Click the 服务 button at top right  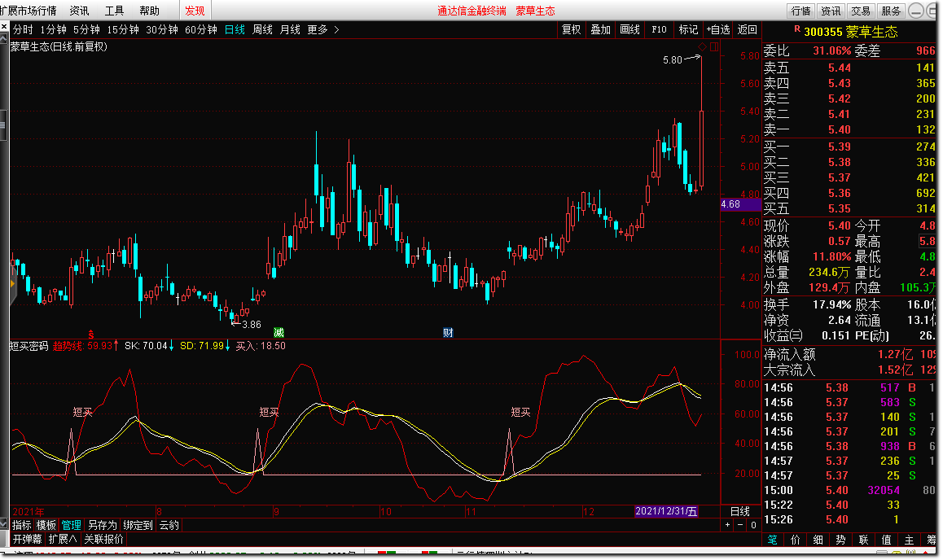[891, 11]
